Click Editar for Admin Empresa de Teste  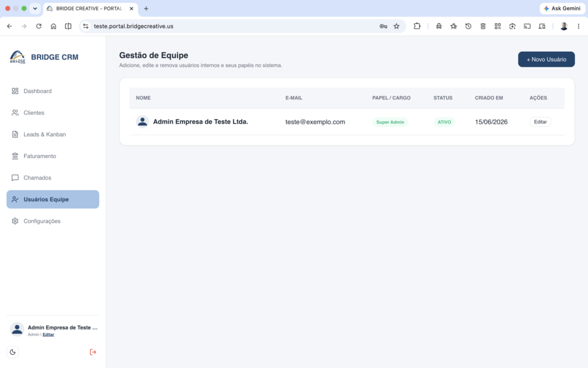[x=540, y=122]
